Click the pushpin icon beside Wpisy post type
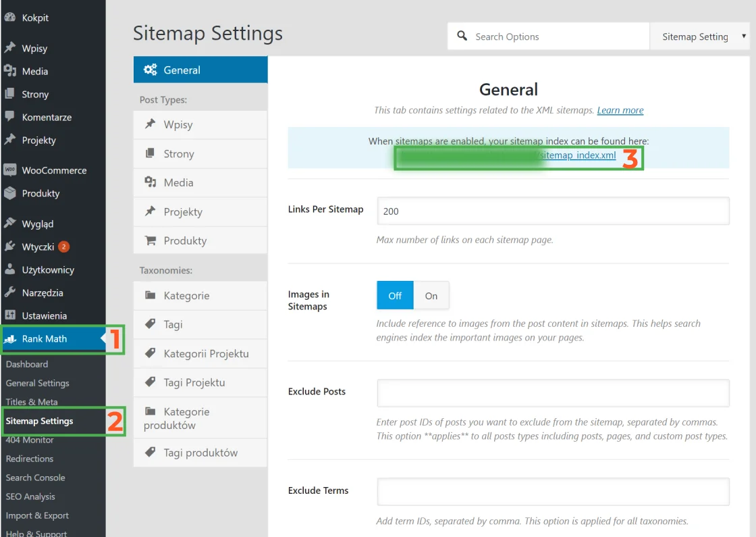The width and height of the screenshot is (756, 537). tap(151, 124)
